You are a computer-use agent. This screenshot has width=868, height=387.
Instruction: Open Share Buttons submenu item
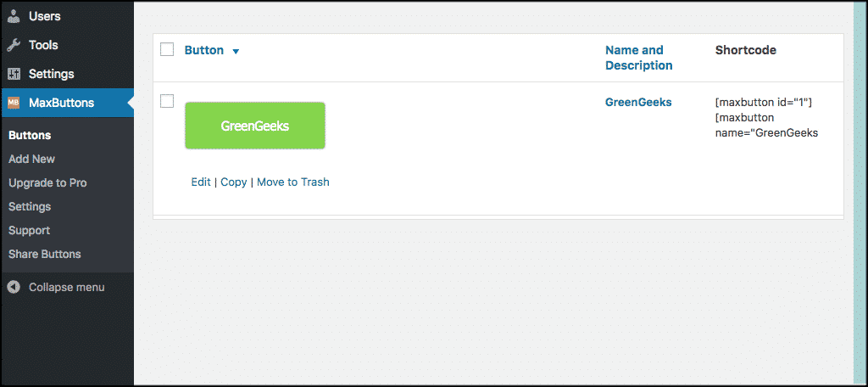click(x=45, y=254)
